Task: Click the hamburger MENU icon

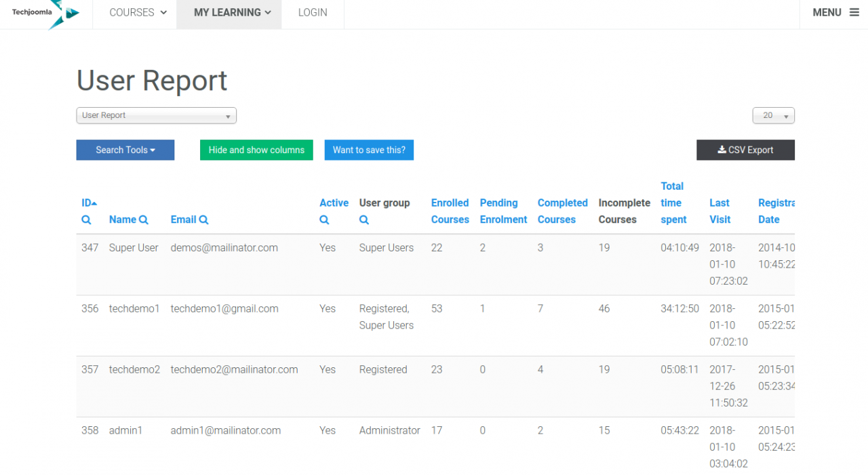Action: pos(854,12)
